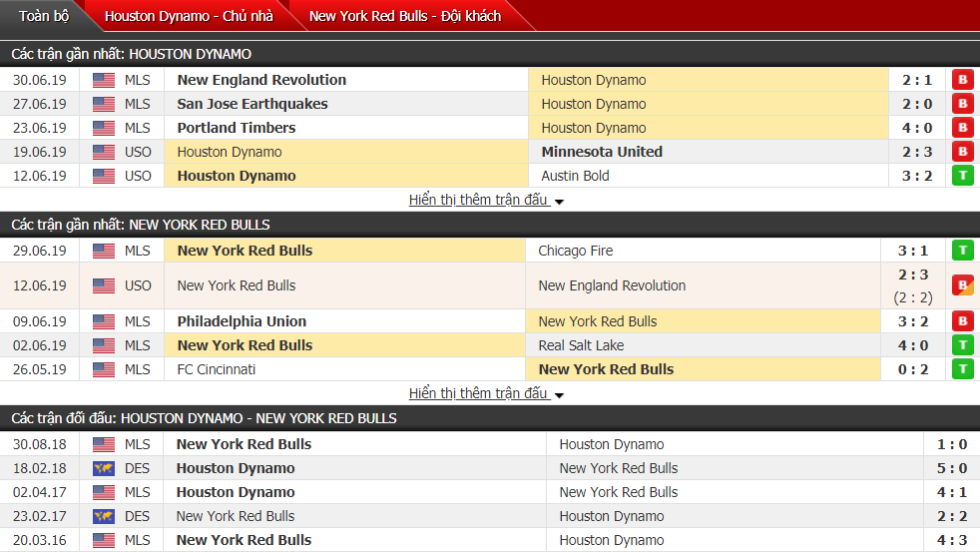
Task: Click red B badge for Minnesota United match
Action: [x=962, y=152]
